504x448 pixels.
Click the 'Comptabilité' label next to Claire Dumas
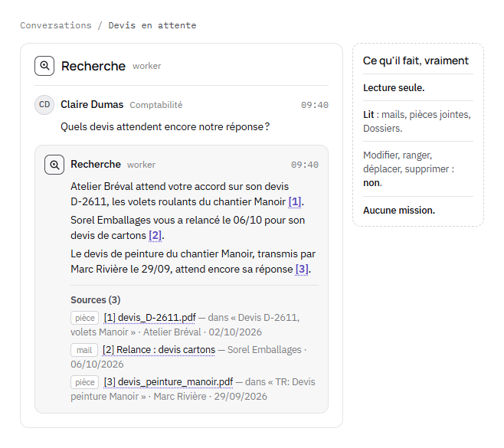point(156,105)
